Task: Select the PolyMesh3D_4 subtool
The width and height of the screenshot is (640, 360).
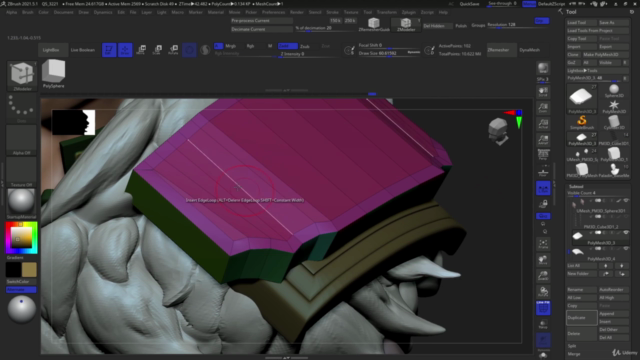Action: click(598, 253)
